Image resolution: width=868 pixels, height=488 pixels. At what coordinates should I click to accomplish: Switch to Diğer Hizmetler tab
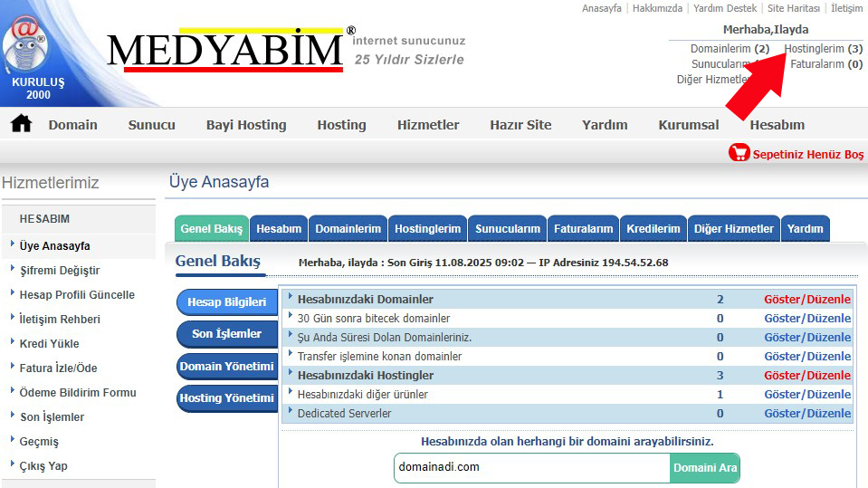[x=734, y=229]
